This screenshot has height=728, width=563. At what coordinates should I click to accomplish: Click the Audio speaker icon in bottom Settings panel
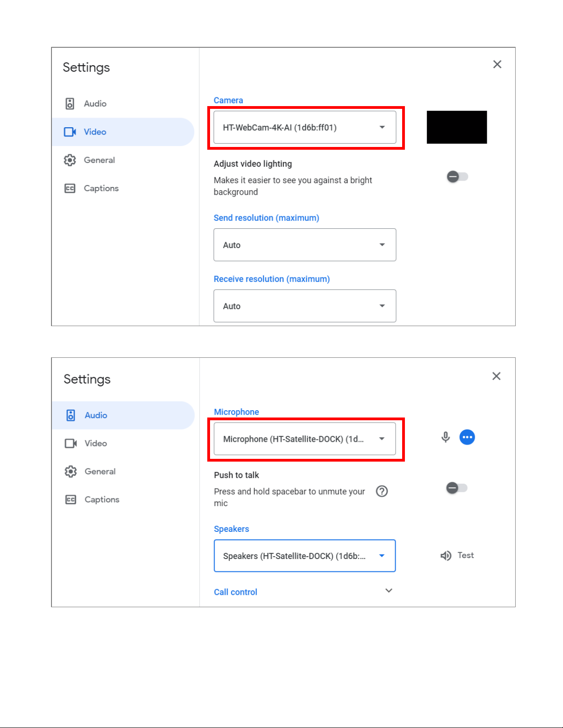[71, 415]
